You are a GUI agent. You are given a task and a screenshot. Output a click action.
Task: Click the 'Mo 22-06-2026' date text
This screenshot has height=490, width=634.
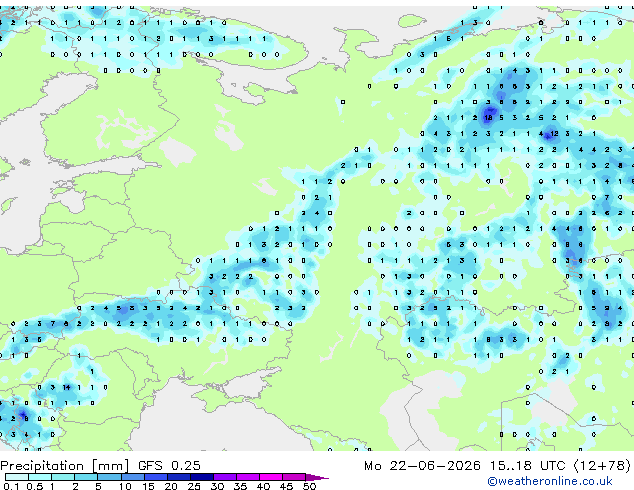423,465
